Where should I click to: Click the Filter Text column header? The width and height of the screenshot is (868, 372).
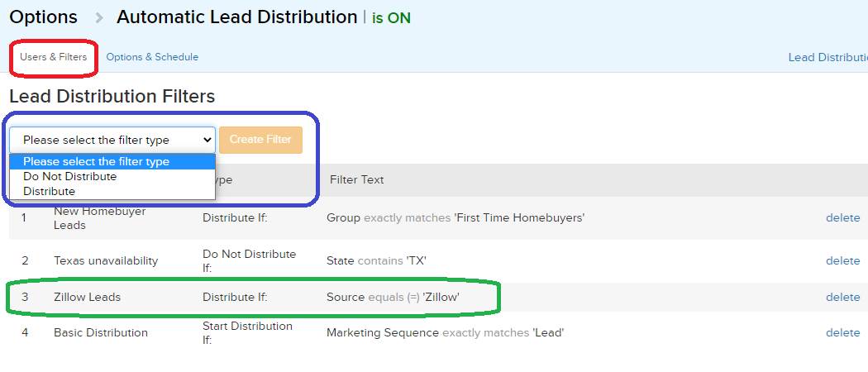tap(356, 180)
